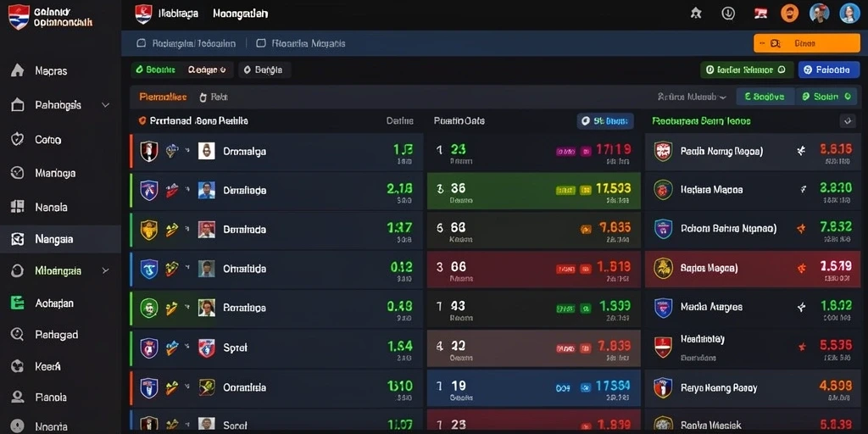868x434 pixels.
Task: Click the Aohadan green list icon
Action: 17,303
